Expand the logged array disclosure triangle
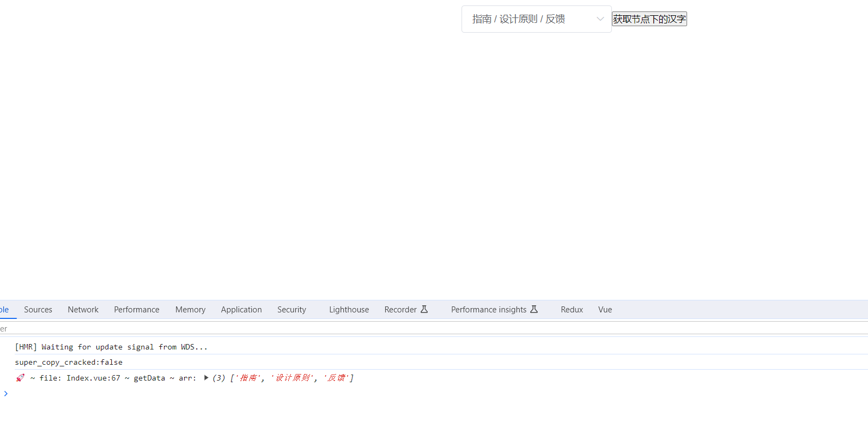868x422 pixels. (206, 377)
